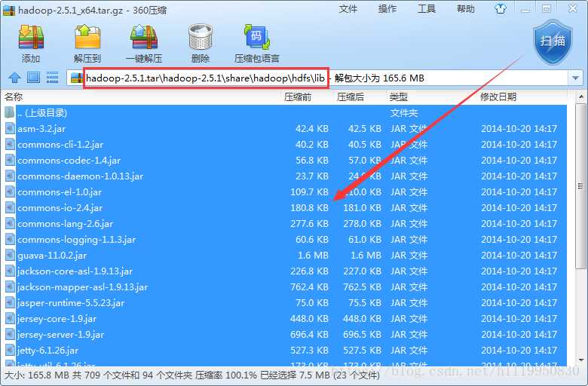This screenshot has height=386, width=588.
Task: Select asm-3.2.jar file
Action: tap(286, 129)
